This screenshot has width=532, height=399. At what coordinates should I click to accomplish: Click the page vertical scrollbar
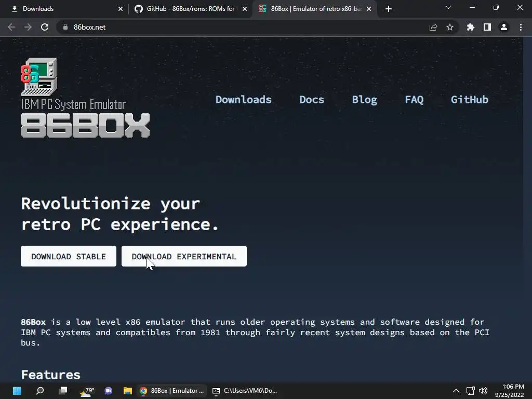pyautogui.click(x=527, y=209)
